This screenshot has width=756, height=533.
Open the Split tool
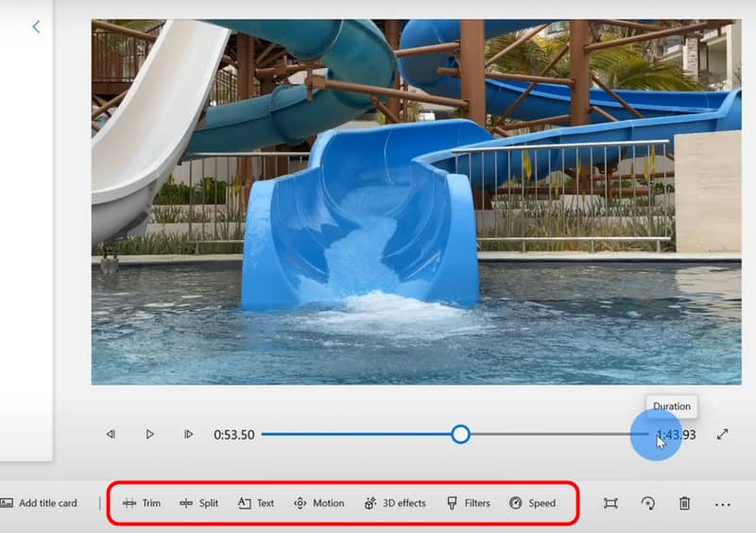pyautogui.click(x=199, y=503)
